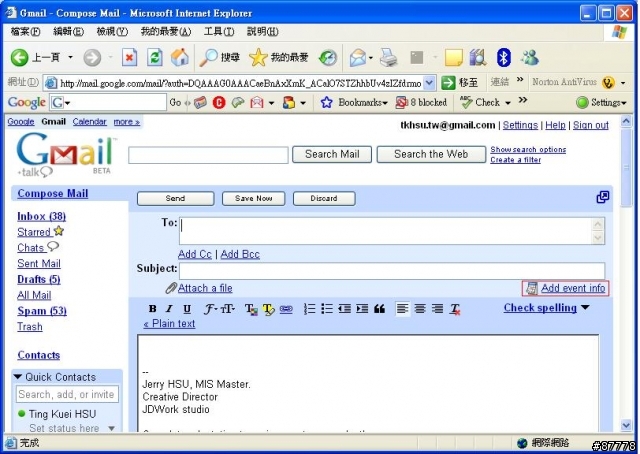Open the 檔案(F) menu
640x454 pixels.
click(25, 32)
